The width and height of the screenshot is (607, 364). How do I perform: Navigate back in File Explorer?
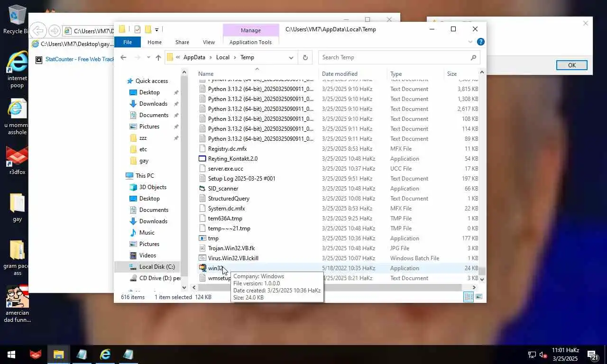click(x=123, y=57)
